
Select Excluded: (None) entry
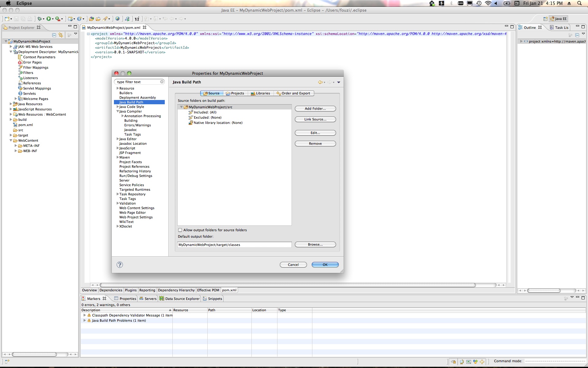[207, 117]
